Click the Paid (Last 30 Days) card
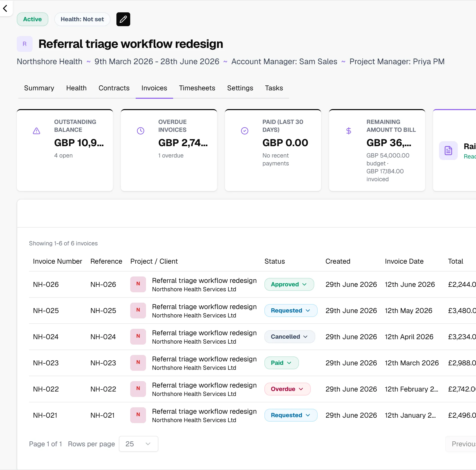Image resolution: width=476 pixels, height=470 pixels. click(273, 150)
